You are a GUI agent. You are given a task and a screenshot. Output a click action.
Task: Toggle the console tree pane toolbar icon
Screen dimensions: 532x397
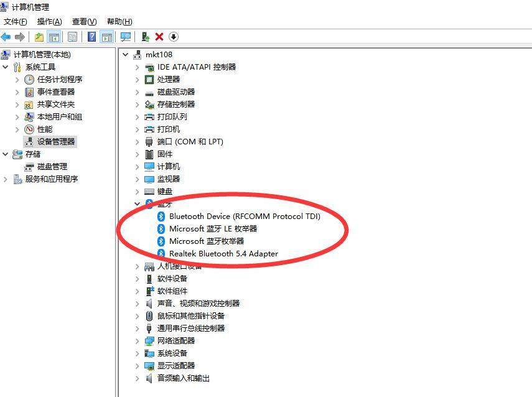pos(54,37)
